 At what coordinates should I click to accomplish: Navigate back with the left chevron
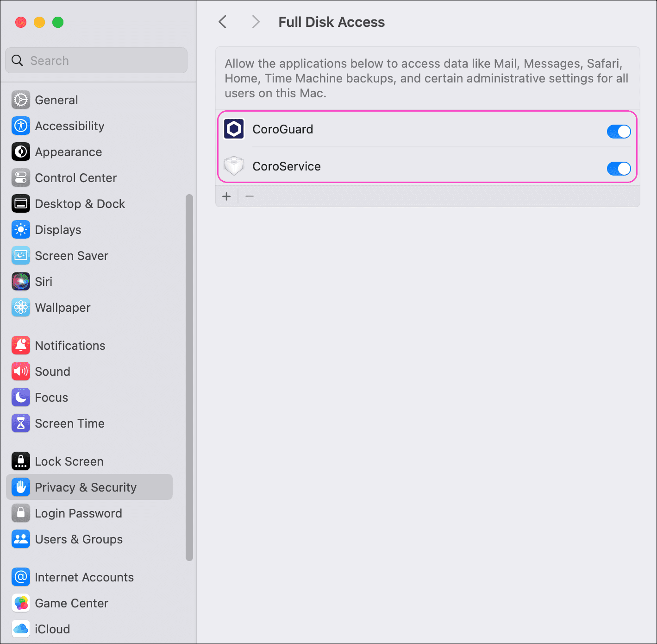pos(222,22)
